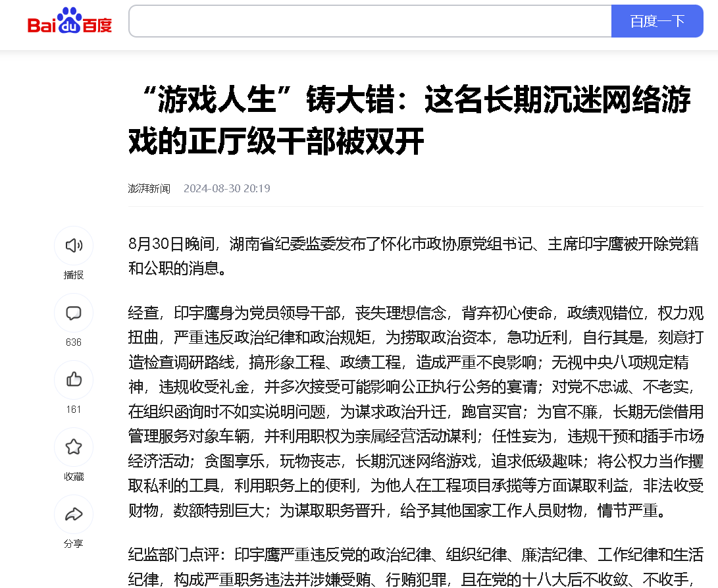Click the 636 comment count
The image size is (718, 588).
74,342
